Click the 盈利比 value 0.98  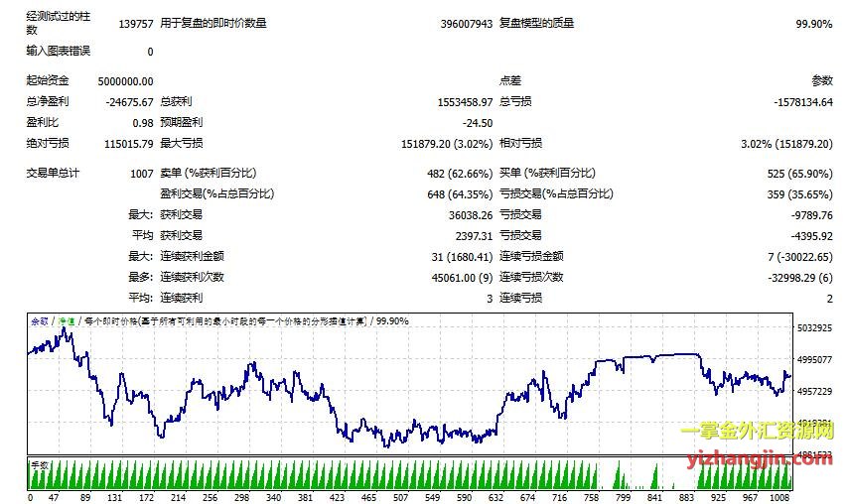point(142,123)
